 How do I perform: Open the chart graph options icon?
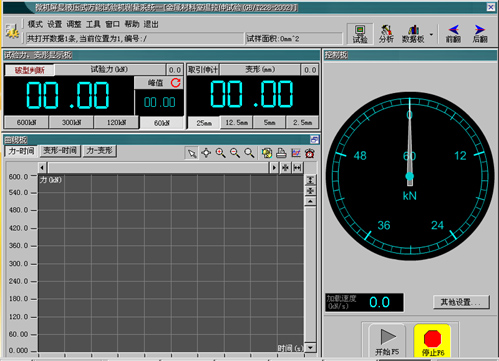pos(296,153)
